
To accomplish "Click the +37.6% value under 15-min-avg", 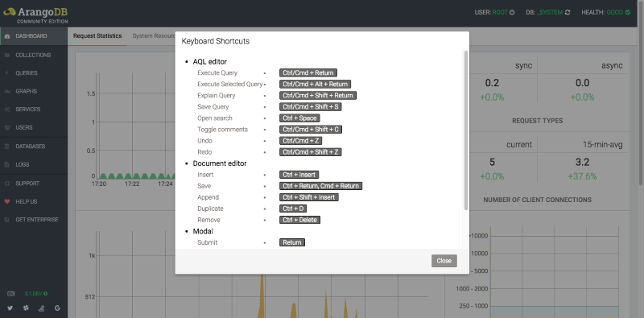I will click(582, 176).
